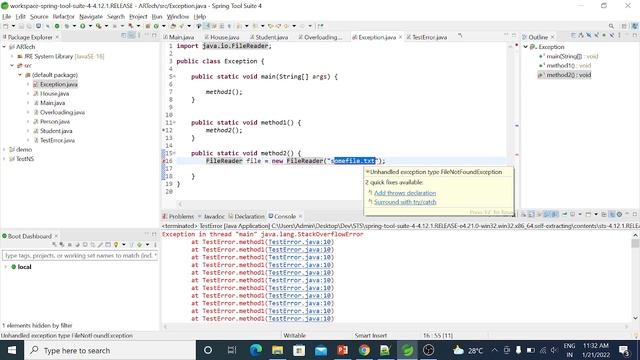This screenshot has width=640, height=360.
Task: Toggle Link with Editor in Package Explorer
Action: point(131,36)
